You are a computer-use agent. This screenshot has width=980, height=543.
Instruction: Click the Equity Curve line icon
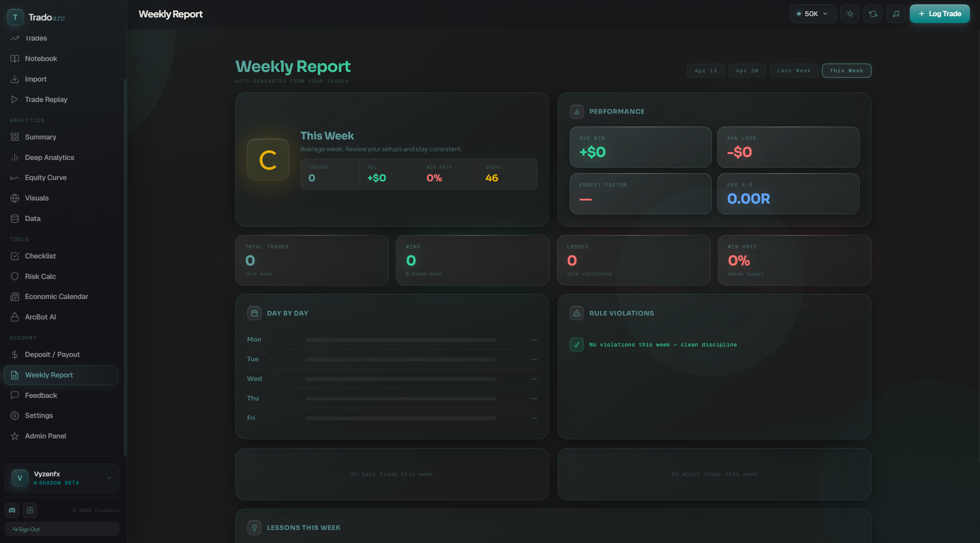click(x=15, y=177)
